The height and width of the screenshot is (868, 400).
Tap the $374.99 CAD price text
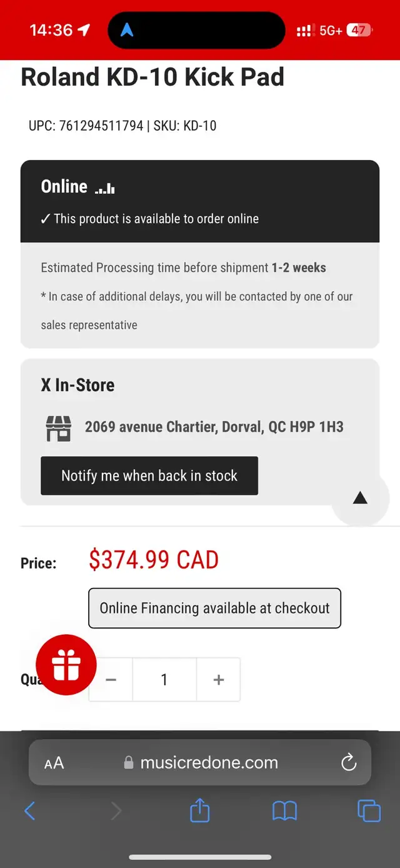pyautogui.click(x=154, y=560)
